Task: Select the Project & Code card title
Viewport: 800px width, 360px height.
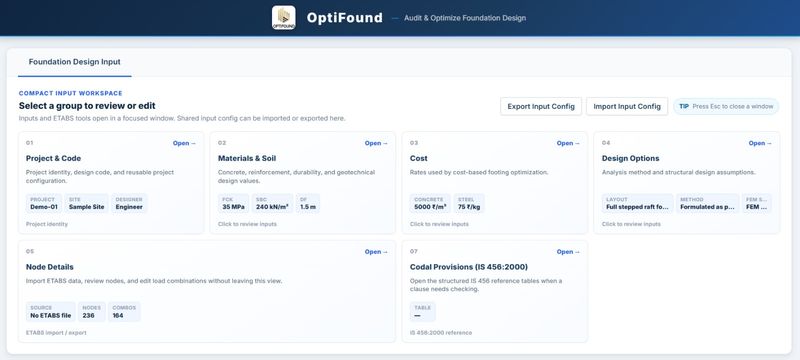Action: [x=54, y=159]
